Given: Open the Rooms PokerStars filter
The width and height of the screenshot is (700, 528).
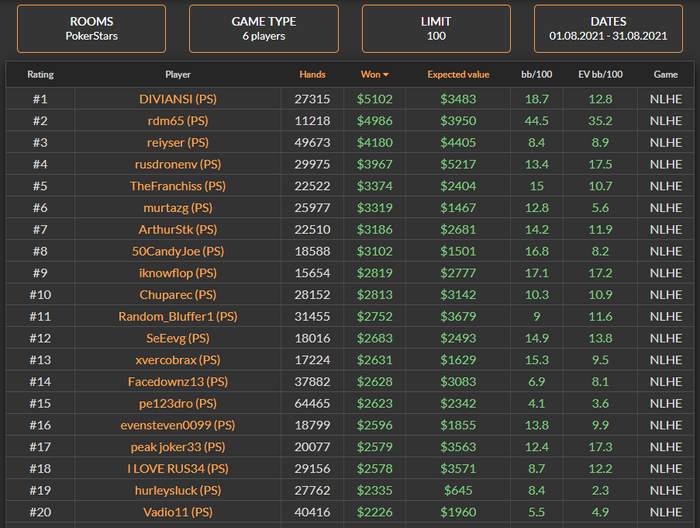Looking at the screenshot, I should pos(91,28).
